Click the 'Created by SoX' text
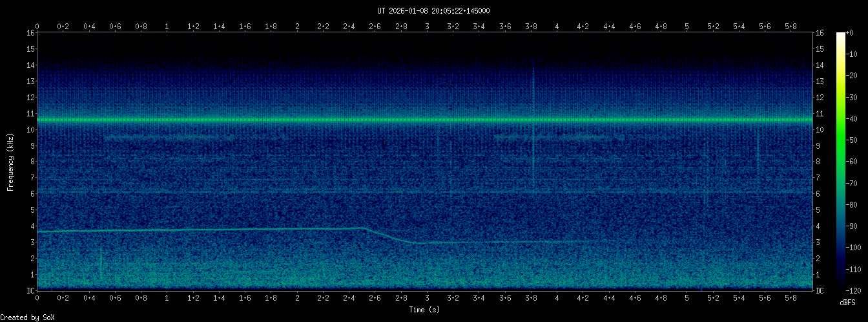This screenshot has width=868, height=322. click(23, 317)
